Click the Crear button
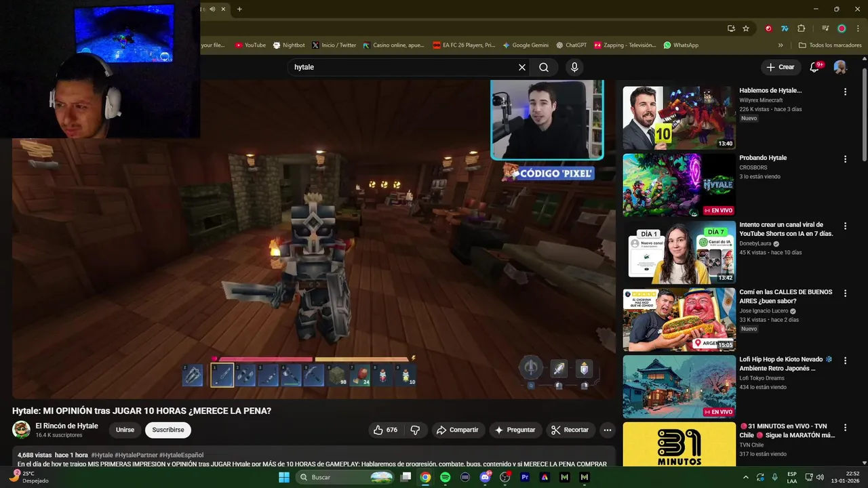The width and height of the screenshot is (868, 488). coord(780,67)
